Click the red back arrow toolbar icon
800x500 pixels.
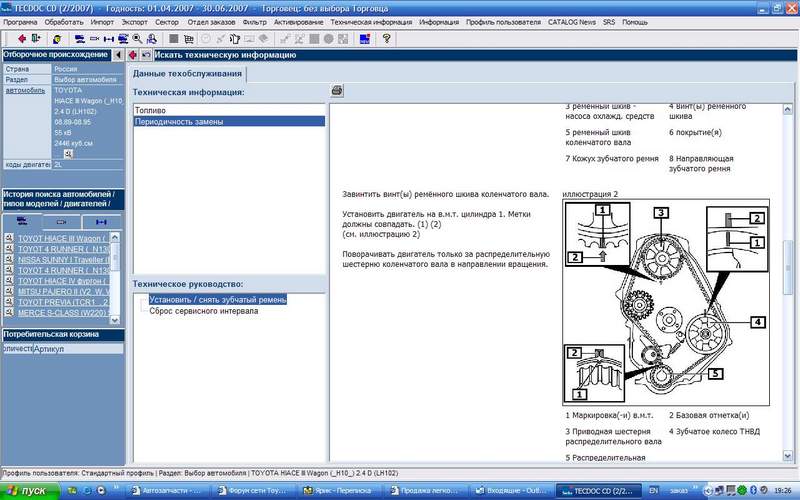pyautogui.click(x=22, y=38)
